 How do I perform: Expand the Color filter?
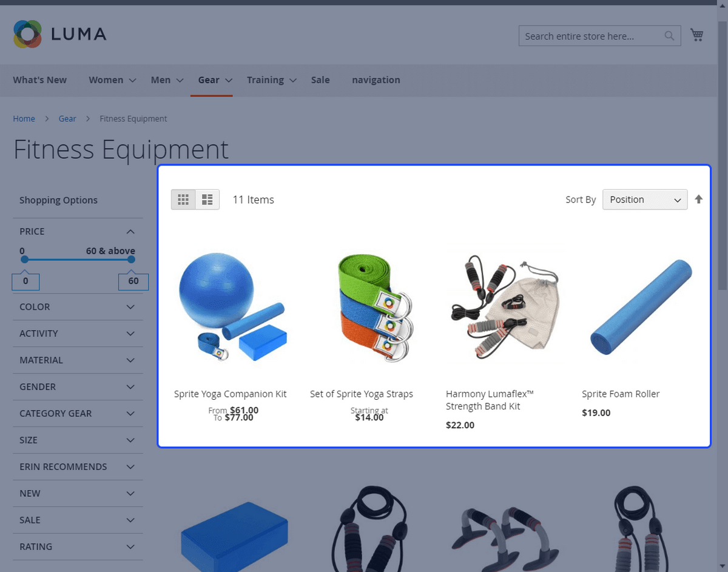point(78,307)
